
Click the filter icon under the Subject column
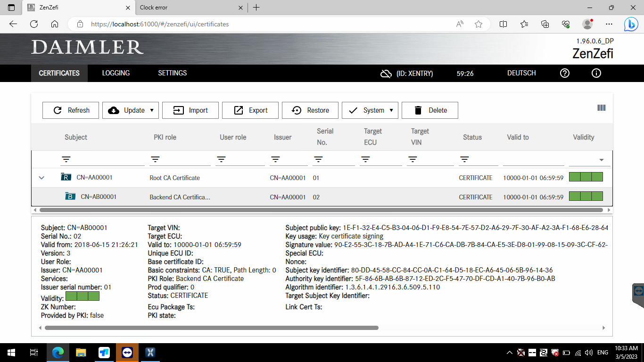(x=66, y=159)
